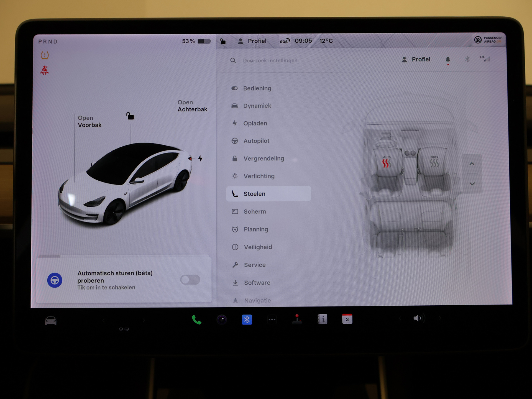This screenshot has width=532, height=399.
Task: Tap Open Achterbak to open trunk
Action: tap(192, 106)
